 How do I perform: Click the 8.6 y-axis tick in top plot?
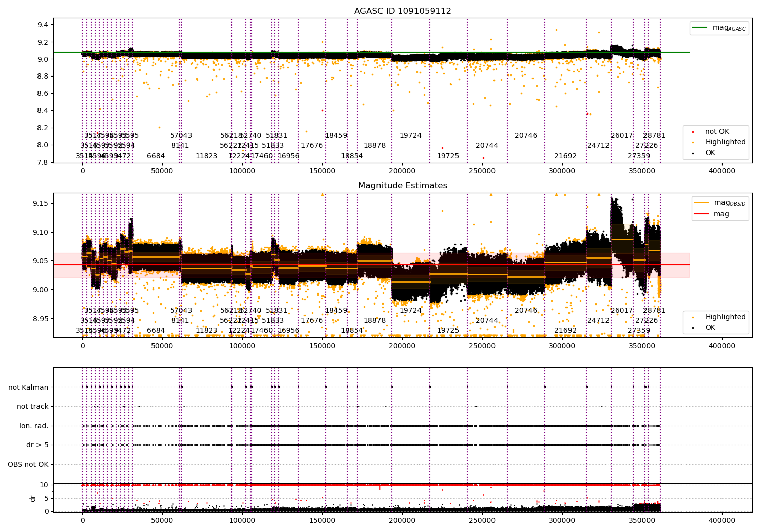tap(44, 93)
